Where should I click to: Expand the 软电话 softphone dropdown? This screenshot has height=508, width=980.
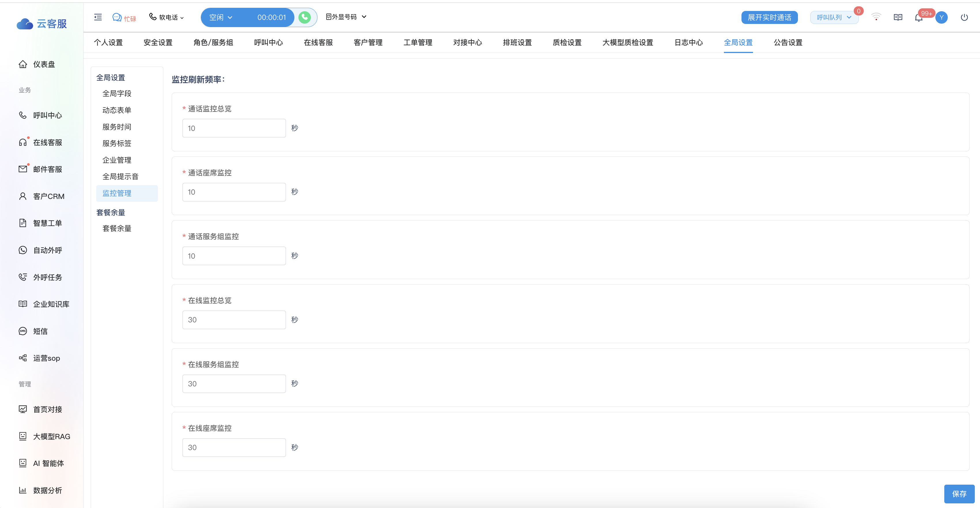(x=166, y=17)
